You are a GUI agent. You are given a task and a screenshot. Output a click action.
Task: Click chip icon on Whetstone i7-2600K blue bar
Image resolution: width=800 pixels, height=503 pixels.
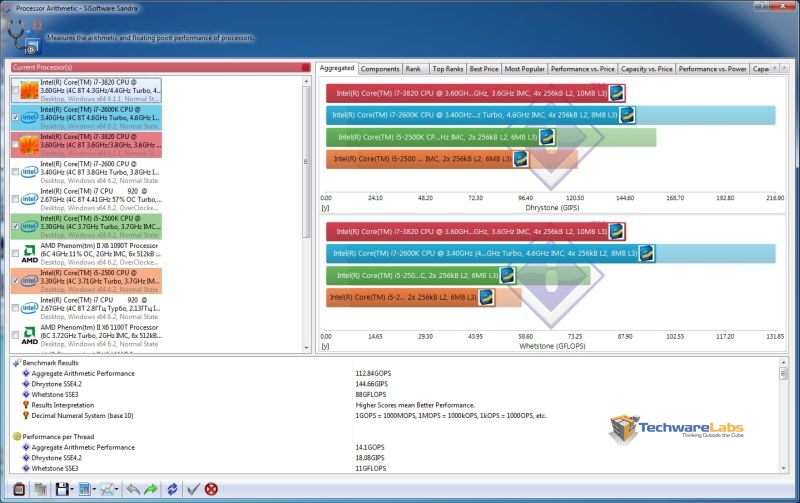[x=646, y=254]
